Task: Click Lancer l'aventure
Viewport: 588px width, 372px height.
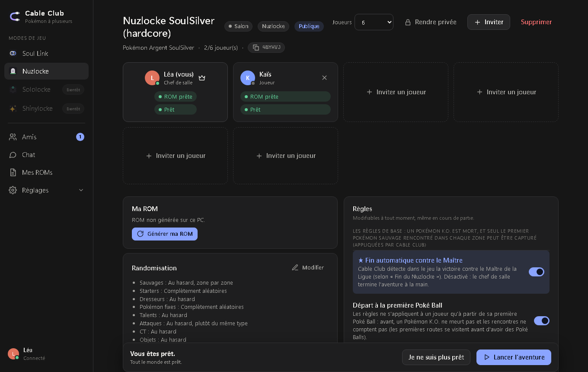Action: coord(514,357)
